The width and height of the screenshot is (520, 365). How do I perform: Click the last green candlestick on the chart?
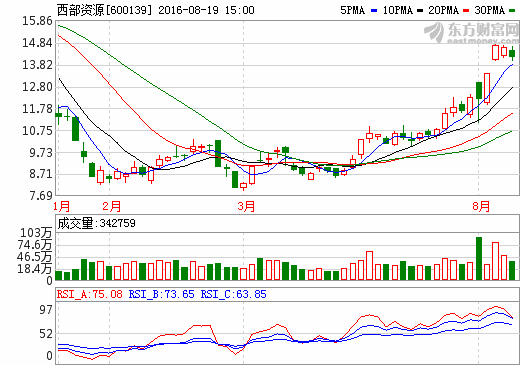(x=512, y=53)
